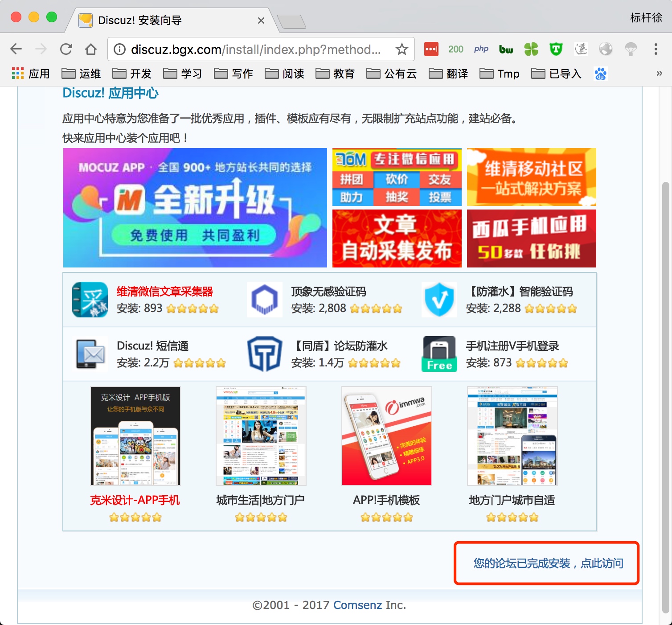Image resolution: width=672 pixels, height=625 pixels.
Task: Click the green shield extension icon
Action: [556, 49]
